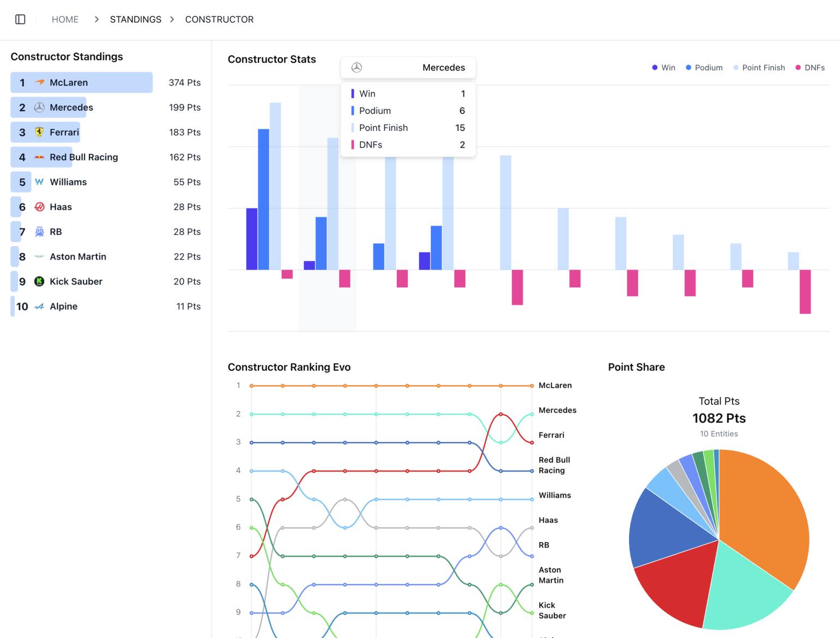Click the 1082 Pts total value
The image size is (840, 638).
tap(719, 418)
